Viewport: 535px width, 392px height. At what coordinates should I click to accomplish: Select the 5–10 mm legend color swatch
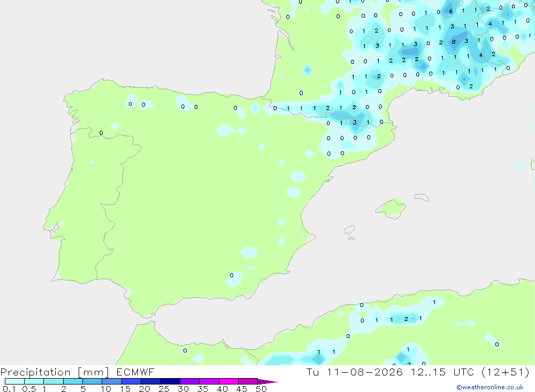pos(93,381)
